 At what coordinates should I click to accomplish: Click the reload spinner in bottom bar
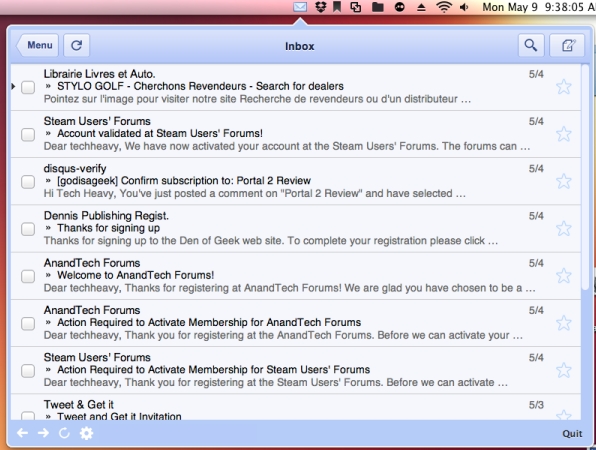[64, 433]
